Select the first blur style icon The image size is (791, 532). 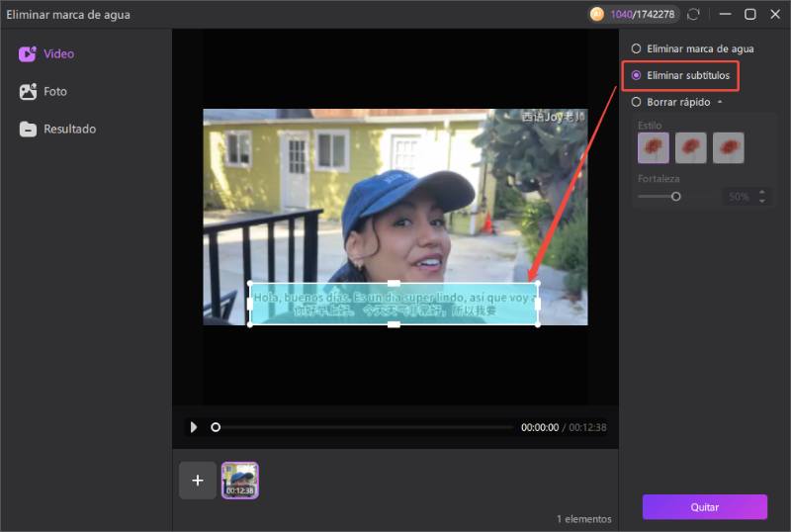tap(654, 148)
